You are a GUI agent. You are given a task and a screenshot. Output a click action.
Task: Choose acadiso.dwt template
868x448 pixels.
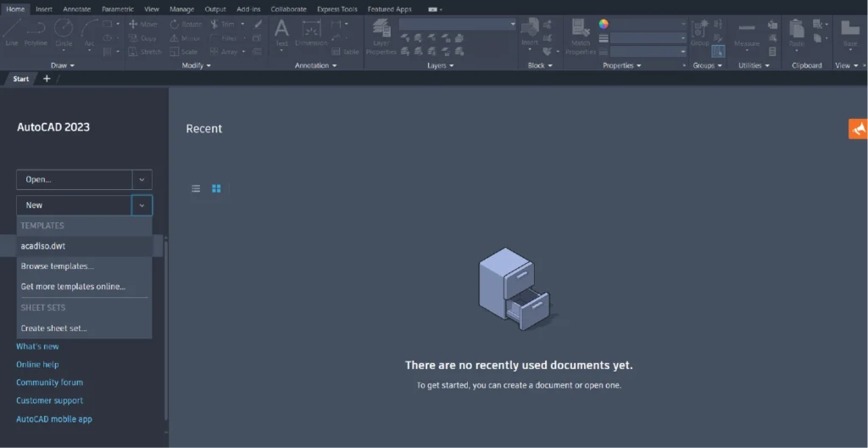pyautogui.click(x=84, y=245)
